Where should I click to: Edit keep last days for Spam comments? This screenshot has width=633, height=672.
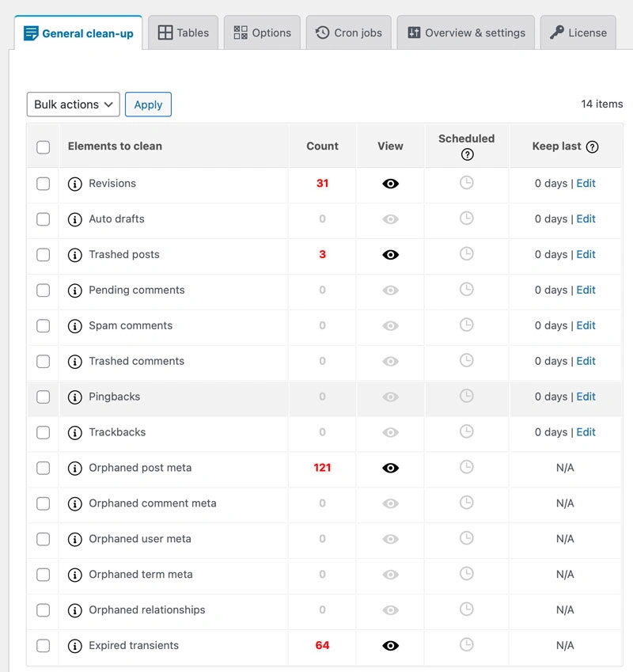586,326
